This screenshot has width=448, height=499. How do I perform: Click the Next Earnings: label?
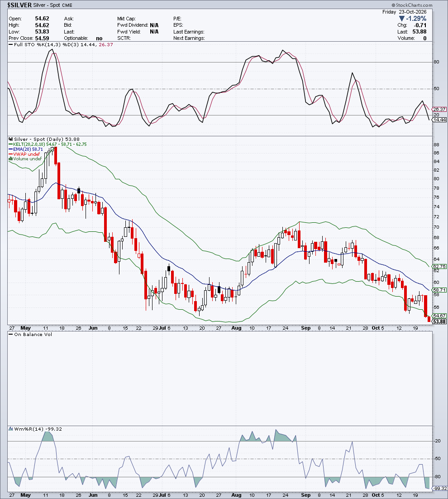click(189, 38)
